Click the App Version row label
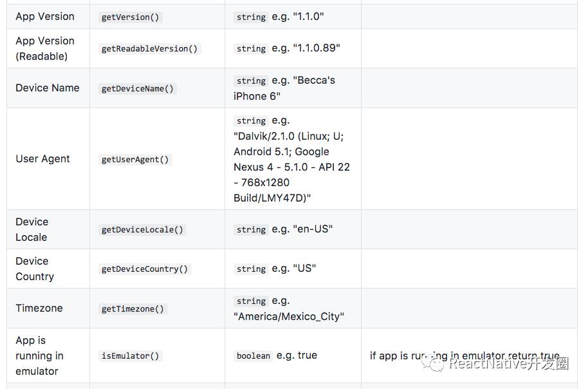This screenshot has height=389, width=588. [45, 17]
